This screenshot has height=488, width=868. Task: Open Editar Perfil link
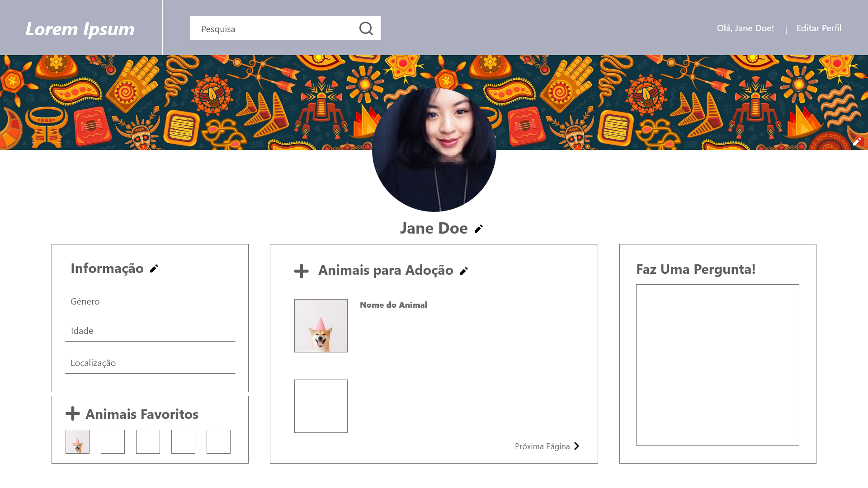[819, 28]
